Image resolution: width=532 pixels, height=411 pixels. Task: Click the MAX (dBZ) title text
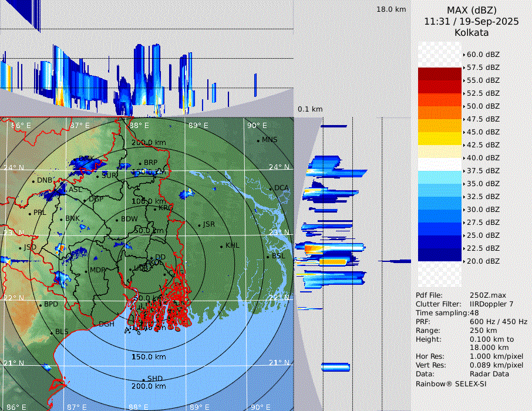[472, 10]
